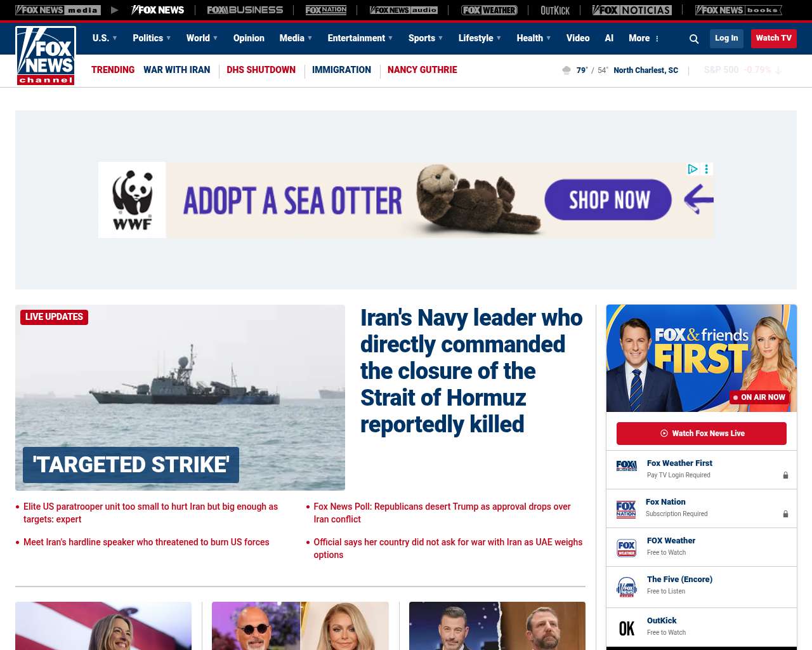Viewport: 812px width, 650px height.
Task: Open the Fox News Audio logo link
Action: tap(403, 10)
